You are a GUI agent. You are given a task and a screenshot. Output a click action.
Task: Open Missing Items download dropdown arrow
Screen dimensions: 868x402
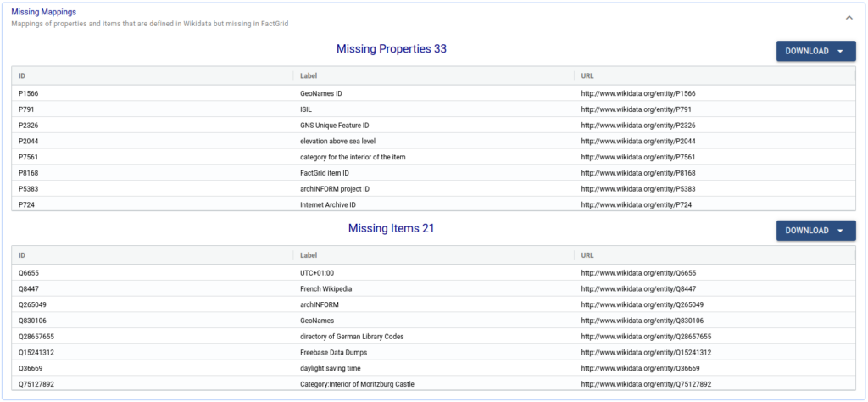pos(840,231)
